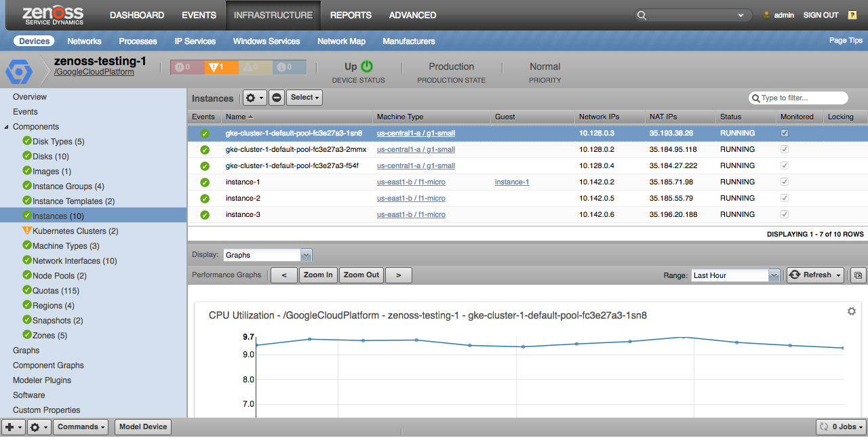This screenshot has width=868, height=438.
Task: Select Network Interfaces (10) component
Action: point(75,261)
